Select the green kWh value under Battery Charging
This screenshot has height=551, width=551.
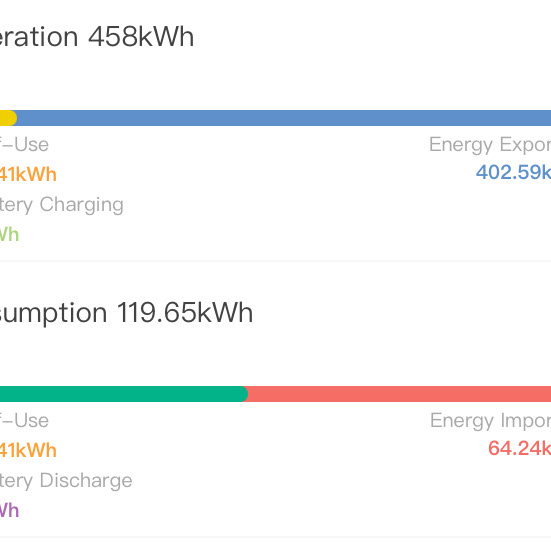point(9,234)
